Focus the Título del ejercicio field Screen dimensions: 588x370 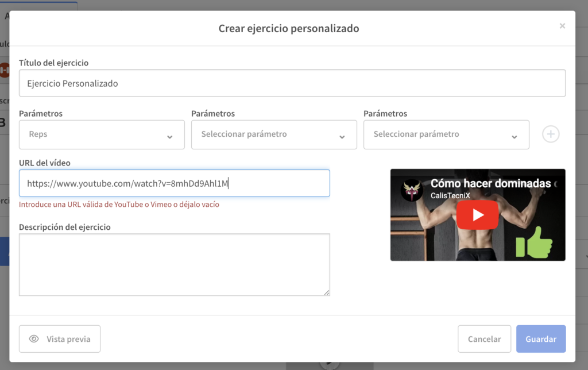pos(292,83)
